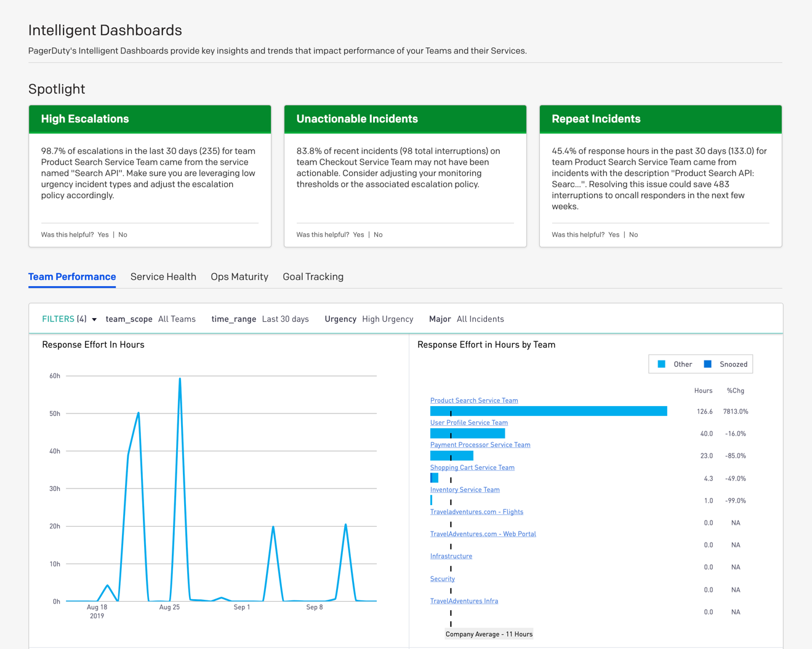Open Product Search Service Team link
The height and width of the screenshot is (649, 812).
point(473,400)
